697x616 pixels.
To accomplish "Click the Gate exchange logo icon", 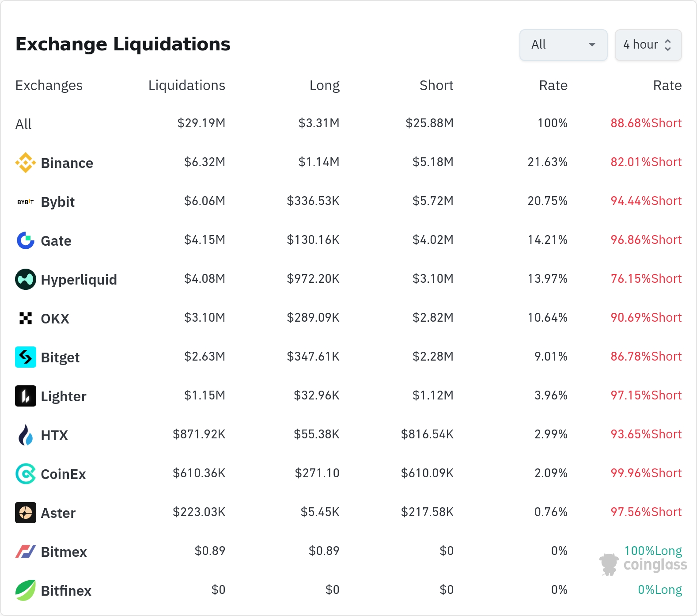I will point(26,240).
